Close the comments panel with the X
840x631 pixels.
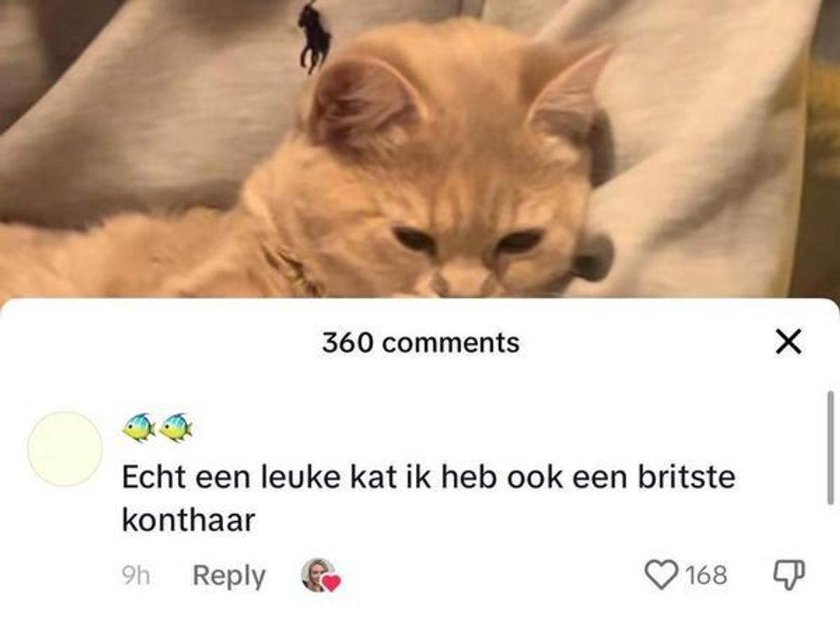[x=788, y=343]
